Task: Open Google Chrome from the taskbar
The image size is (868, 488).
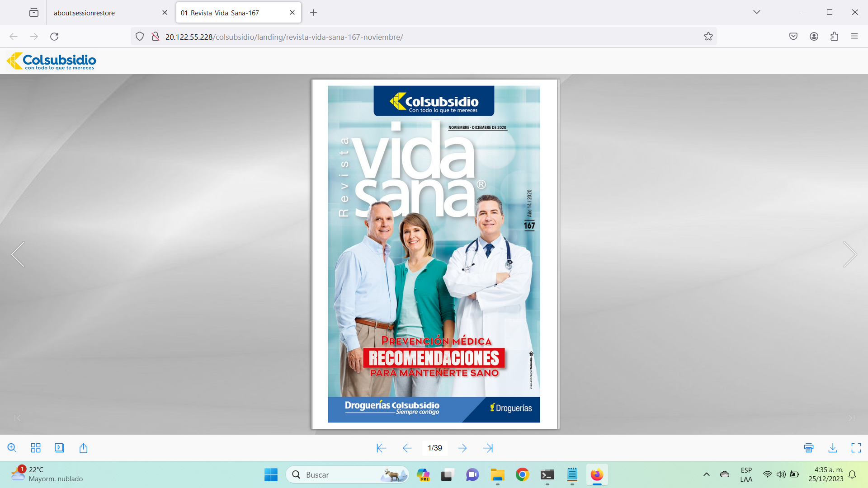Action: click(x=522, y=474)
